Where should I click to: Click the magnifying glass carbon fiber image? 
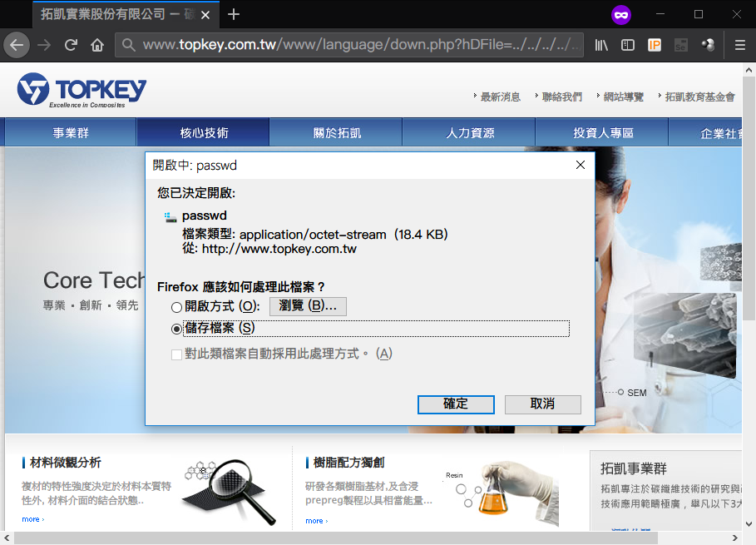click(229, 491)
